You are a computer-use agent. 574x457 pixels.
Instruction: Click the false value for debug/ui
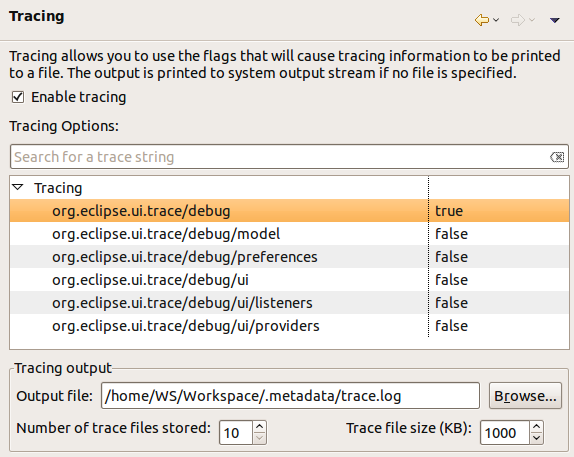[451, 280]
